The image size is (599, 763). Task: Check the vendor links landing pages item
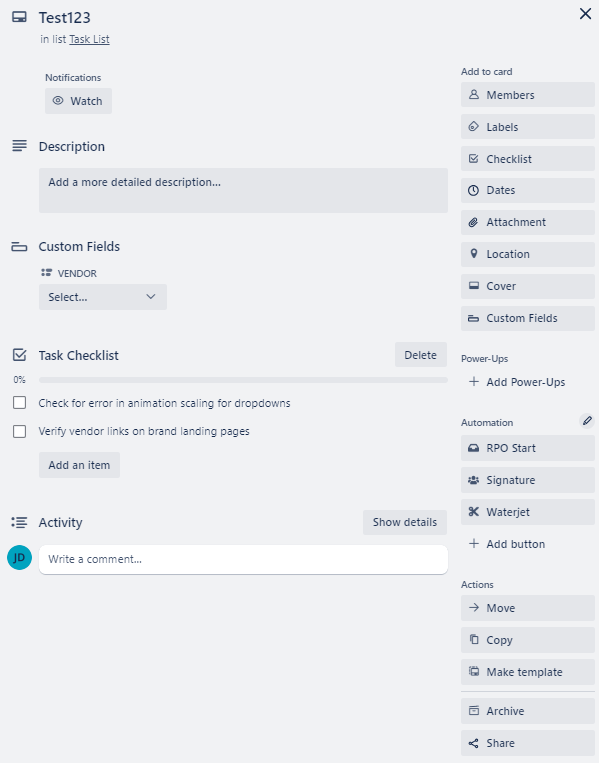(19, 431)
